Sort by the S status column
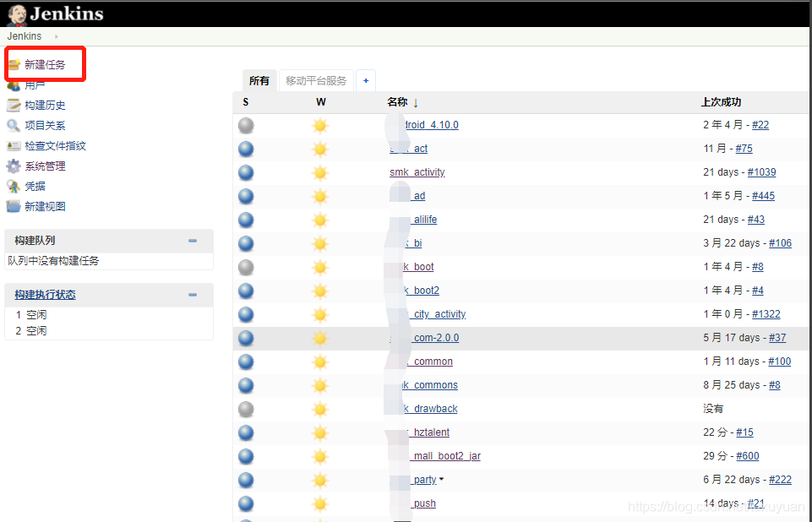The width and height of the screenshot is (812, 522). click(x=246, y=102)
